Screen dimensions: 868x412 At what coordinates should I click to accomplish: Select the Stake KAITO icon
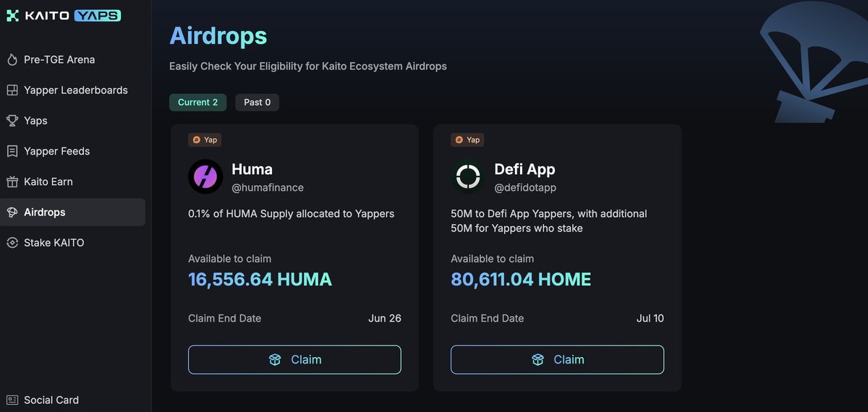[12, 243]
